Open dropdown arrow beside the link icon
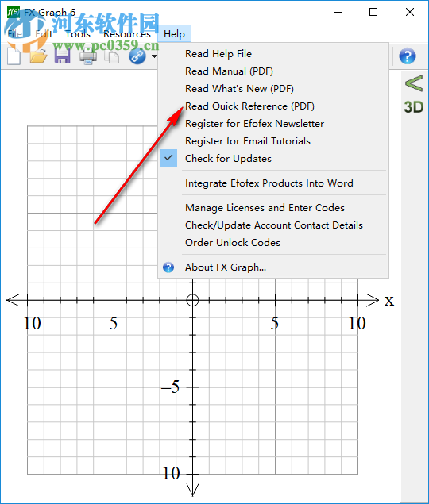This screenshot has width=429, height=504. coord(154,56)
